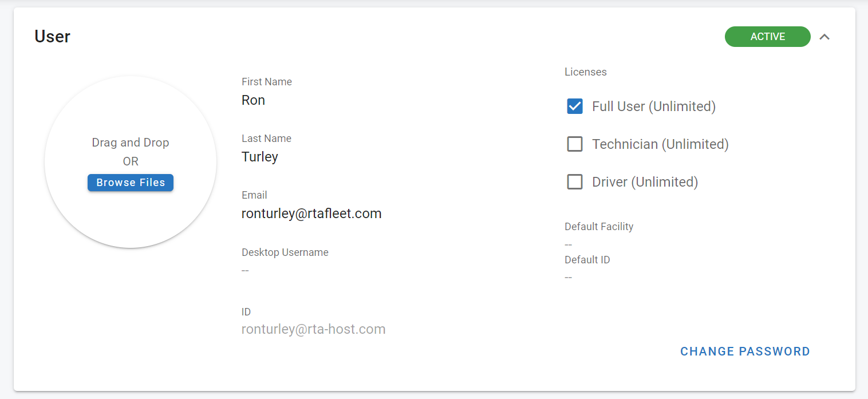Uncheck the Full User license checkbox

pos(575,106)
